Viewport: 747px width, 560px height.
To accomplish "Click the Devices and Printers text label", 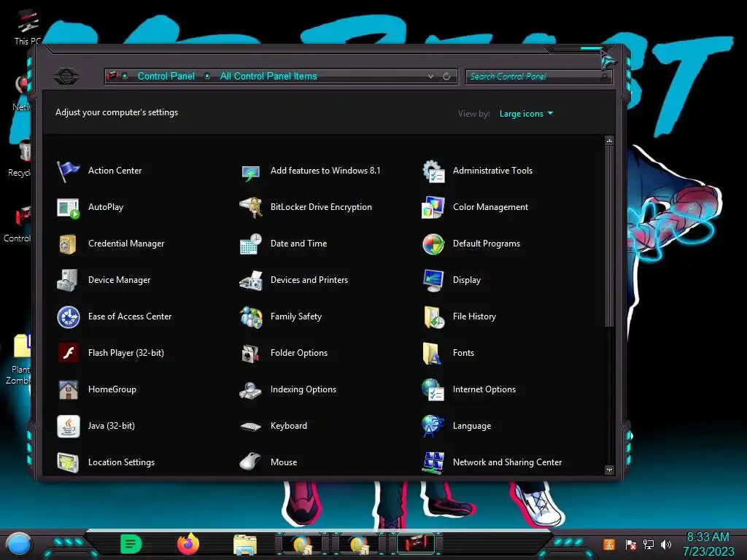I will [309, 280].
